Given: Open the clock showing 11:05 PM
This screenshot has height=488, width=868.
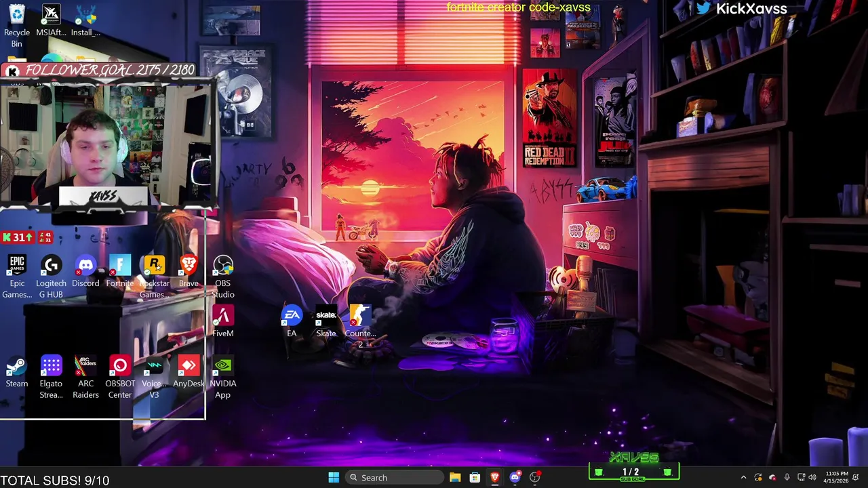Looking at the screenshot, I should point(836,477).
